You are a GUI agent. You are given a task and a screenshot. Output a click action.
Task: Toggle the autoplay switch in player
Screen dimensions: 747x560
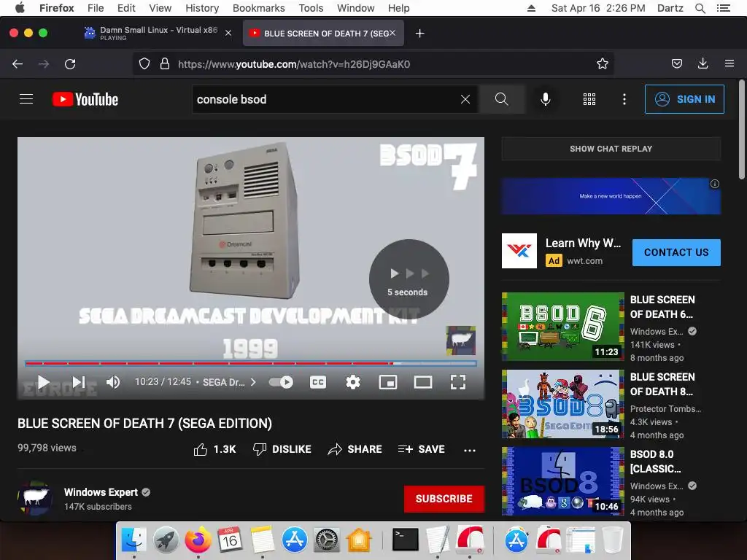point(281,382)
